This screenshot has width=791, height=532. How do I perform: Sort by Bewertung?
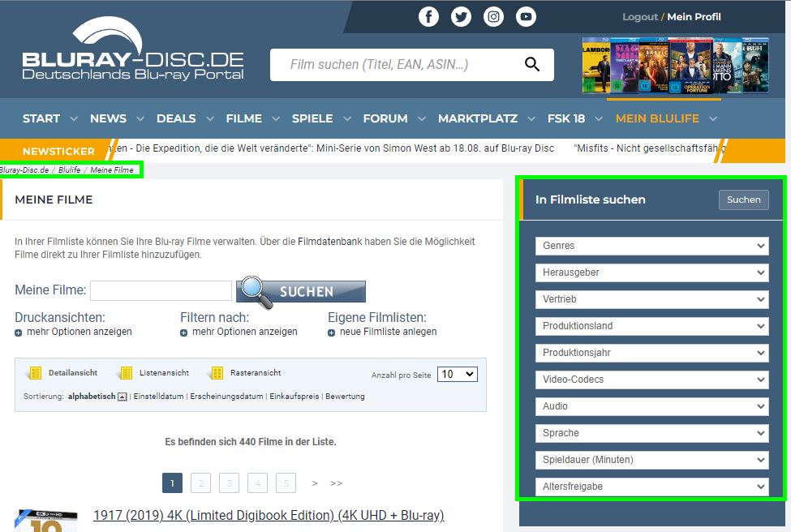(x=345, y=397)
